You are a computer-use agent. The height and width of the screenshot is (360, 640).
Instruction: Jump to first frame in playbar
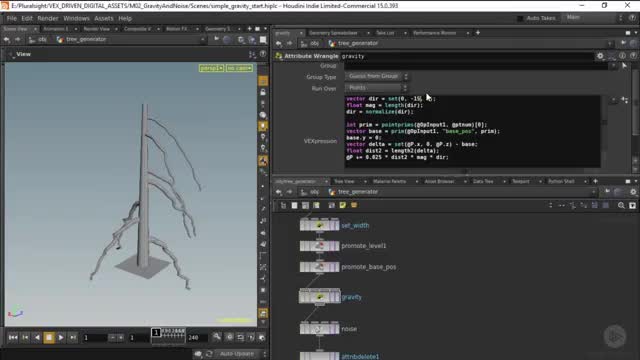coord(13,338)
